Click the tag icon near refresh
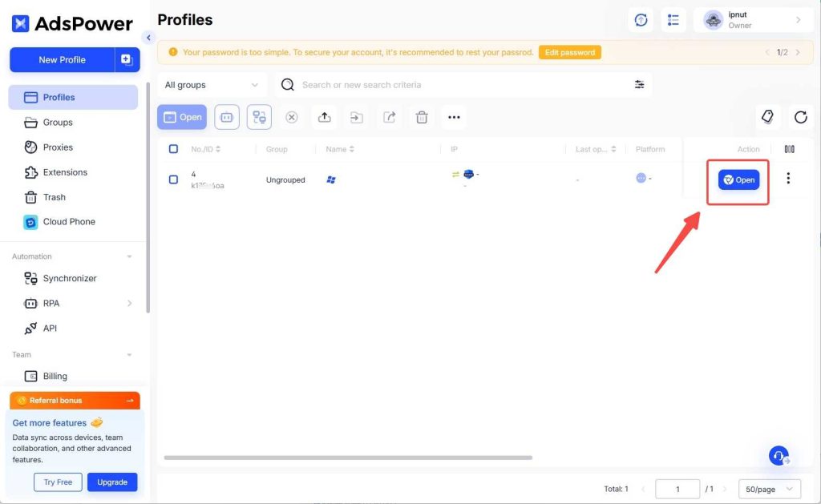 pyautogui.click(x=767, y=117)
